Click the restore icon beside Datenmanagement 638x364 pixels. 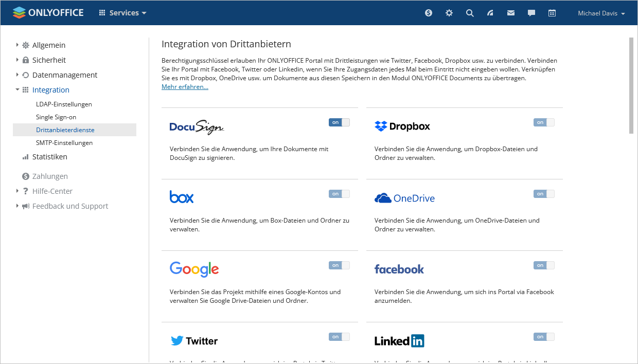pos(26,75)
